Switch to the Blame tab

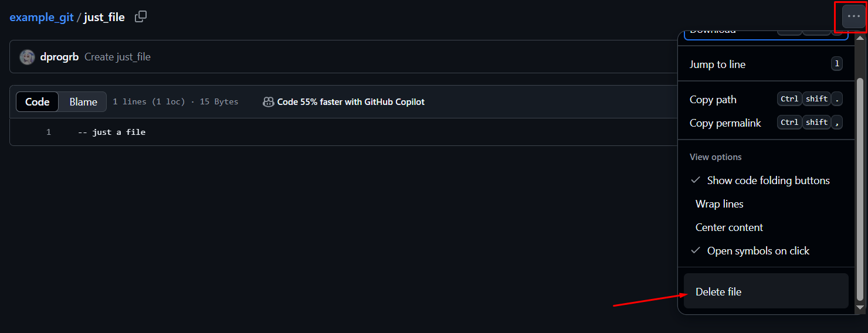point(83,102)
